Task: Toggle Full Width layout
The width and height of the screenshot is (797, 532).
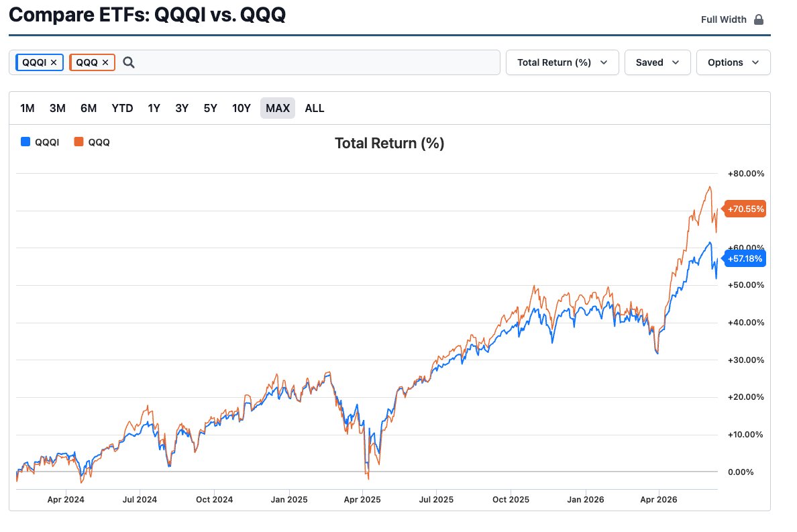Action: (x=732, y=19)
